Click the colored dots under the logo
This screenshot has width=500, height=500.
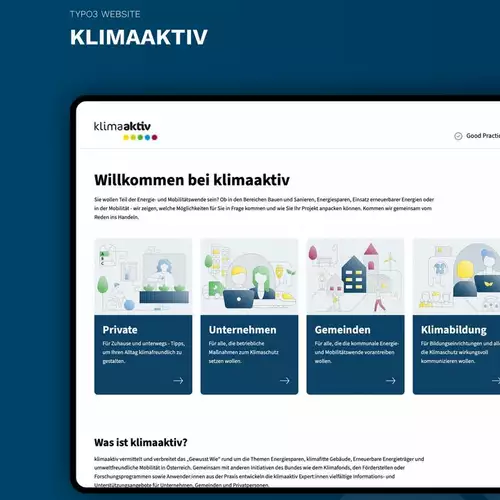(x=140, y=137)
